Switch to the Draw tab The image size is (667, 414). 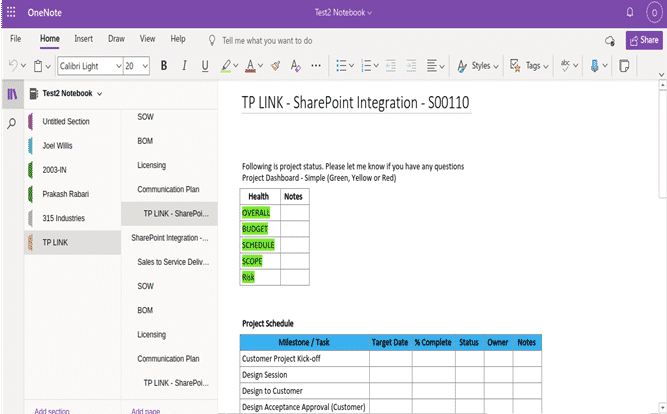(x=116, y=39)
